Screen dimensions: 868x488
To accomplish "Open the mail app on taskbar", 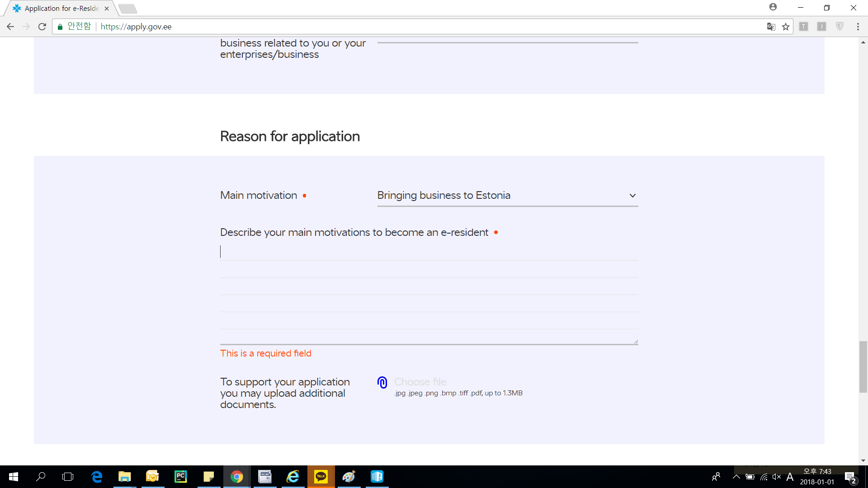I will click(x=152, y=477).
